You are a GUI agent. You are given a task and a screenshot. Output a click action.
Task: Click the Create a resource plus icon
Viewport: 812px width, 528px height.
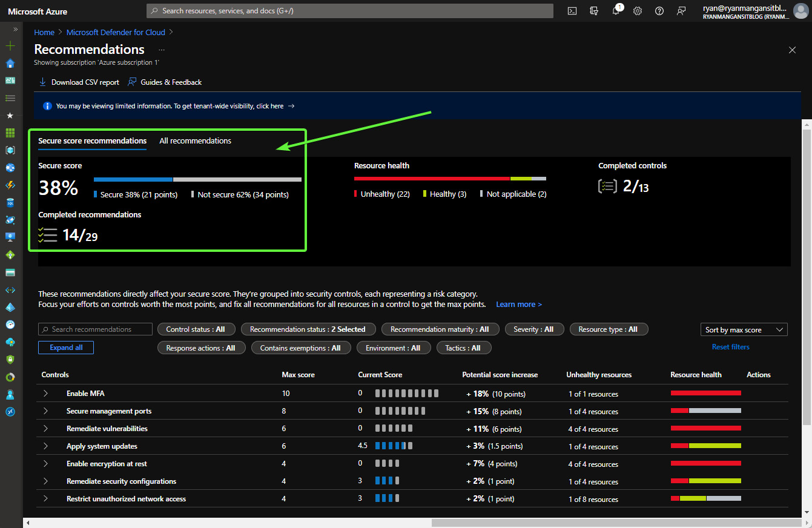coord(10,46)
